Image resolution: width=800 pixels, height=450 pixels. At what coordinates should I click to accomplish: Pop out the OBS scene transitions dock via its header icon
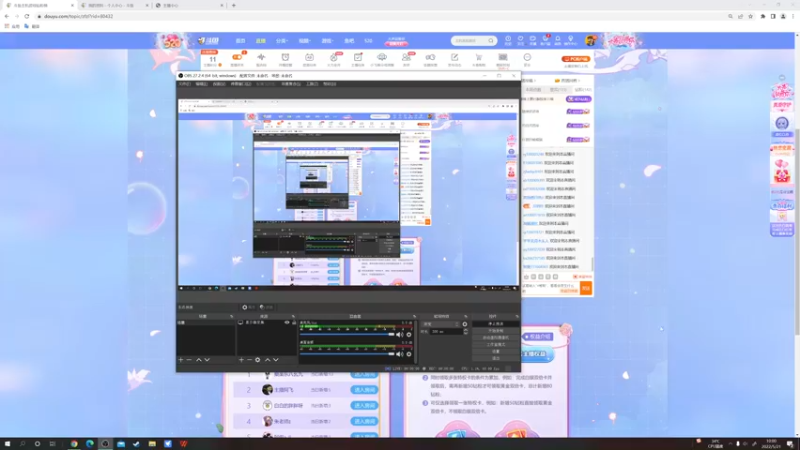466,316
